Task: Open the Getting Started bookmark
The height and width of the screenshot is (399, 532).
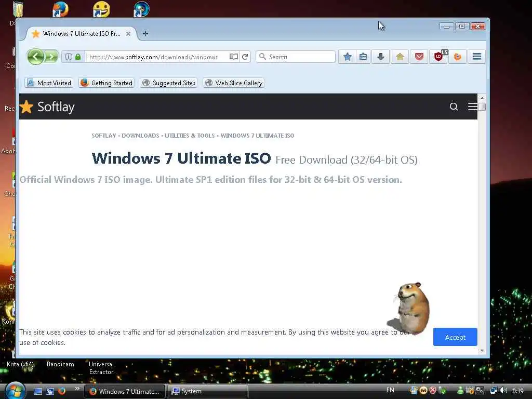Action: (x=107, y=83)
